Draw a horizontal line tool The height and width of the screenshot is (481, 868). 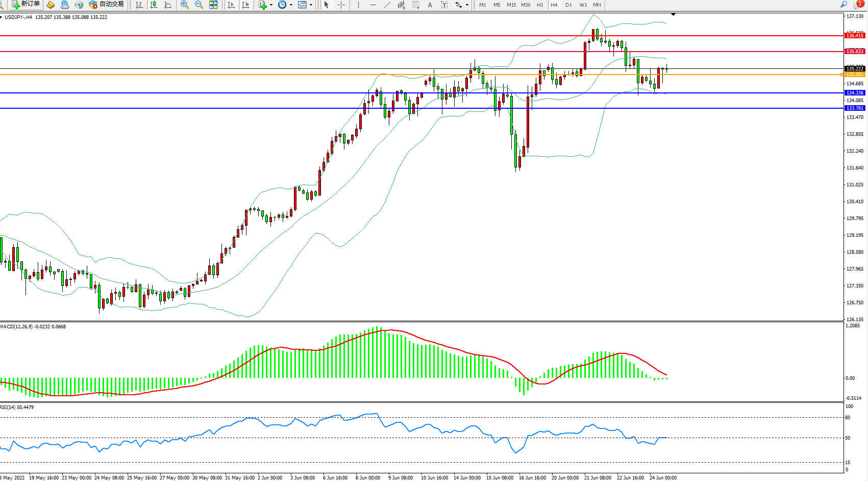coord(373,5)
